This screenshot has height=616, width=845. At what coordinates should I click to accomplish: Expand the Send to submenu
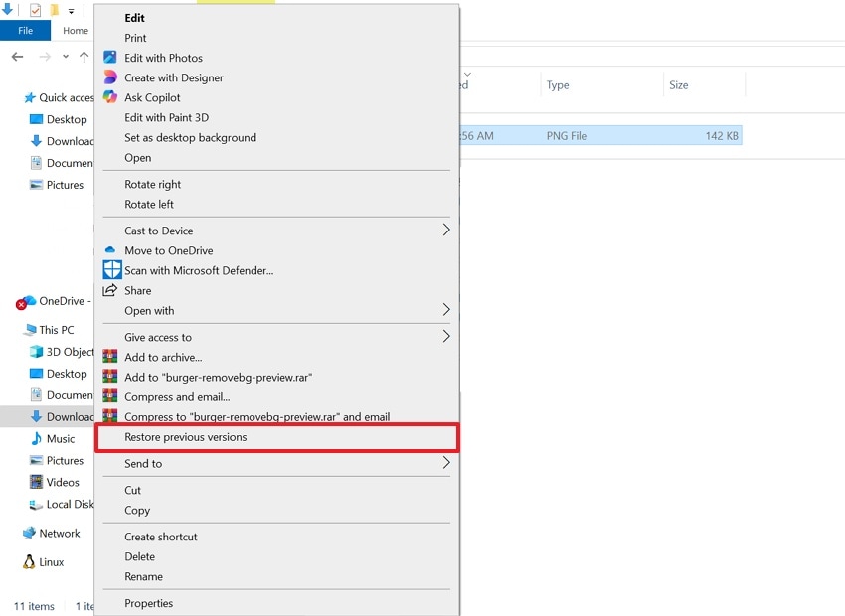pyautogui.click(x=145, y=463)
